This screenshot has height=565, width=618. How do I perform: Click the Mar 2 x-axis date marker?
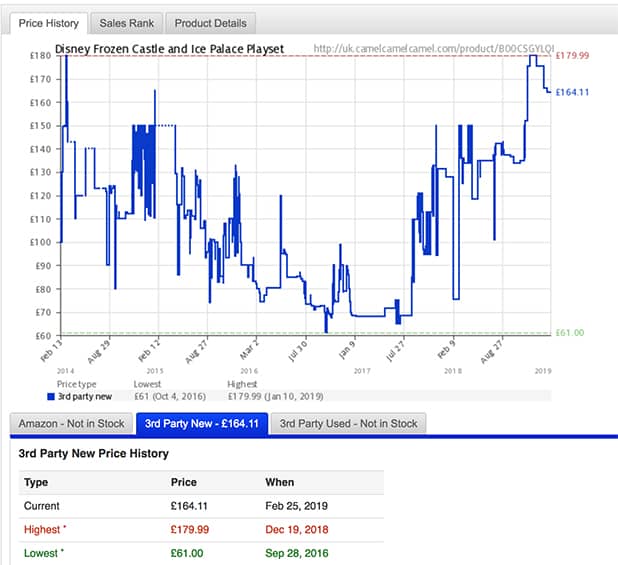tap(250, 353)
